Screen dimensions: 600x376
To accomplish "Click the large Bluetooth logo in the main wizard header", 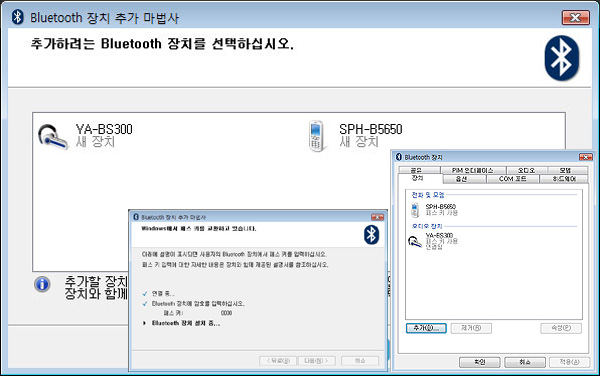I will pos(561,58).
